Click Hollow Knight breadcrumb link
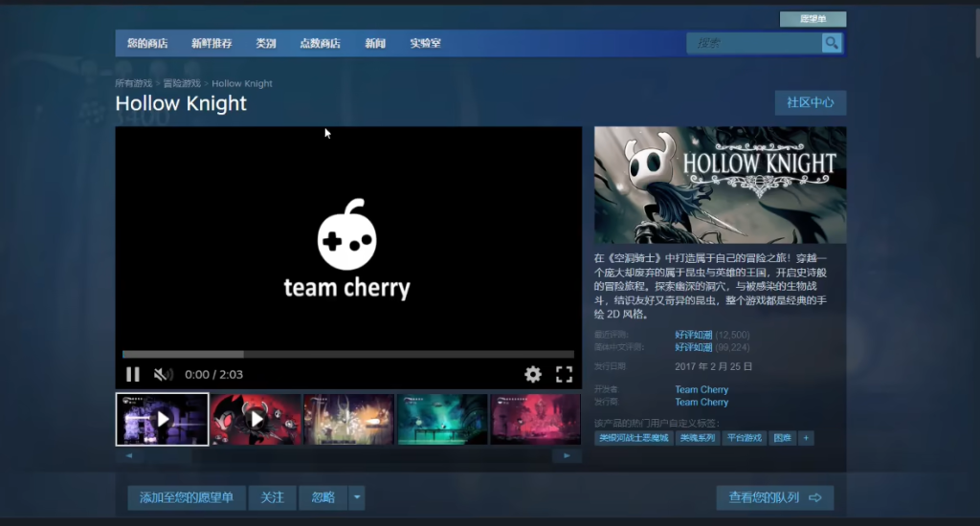The image size is (980, 526). point(242,83)
